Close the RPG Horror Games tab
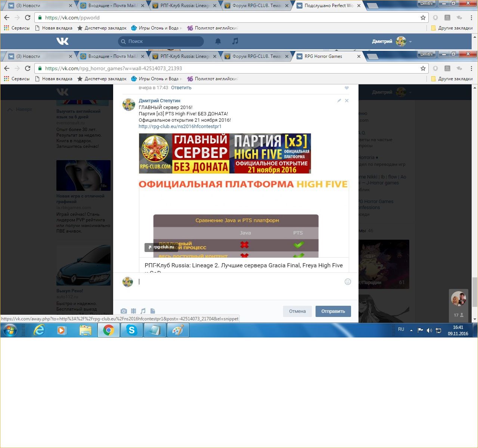Screen dimensions: 478x448 [359, 56]
